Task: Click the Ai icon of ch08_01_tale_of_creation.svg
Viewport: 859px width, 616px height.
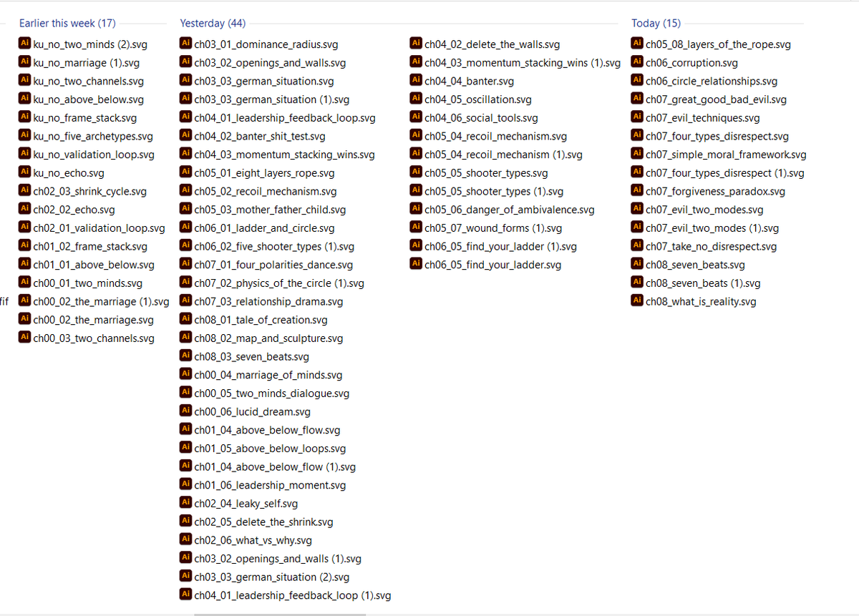Action: [185, 320]
